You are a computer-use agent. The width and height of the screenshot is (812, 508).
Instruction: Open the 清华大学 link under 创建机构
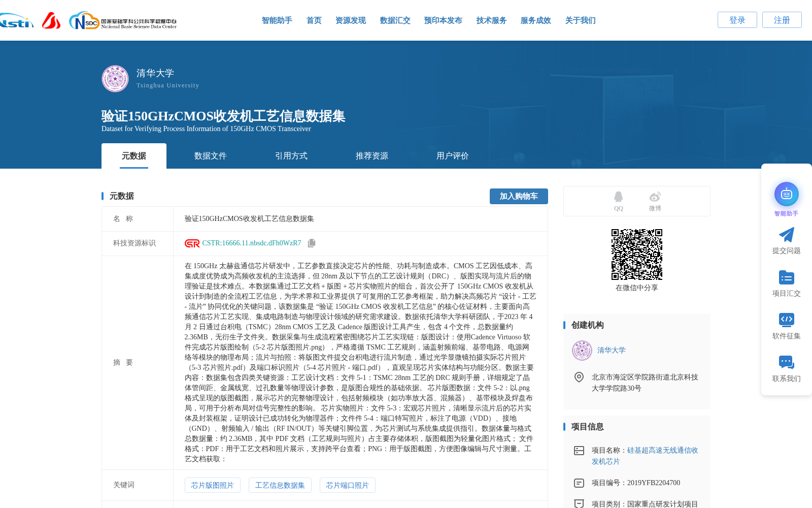coord(612,351)
